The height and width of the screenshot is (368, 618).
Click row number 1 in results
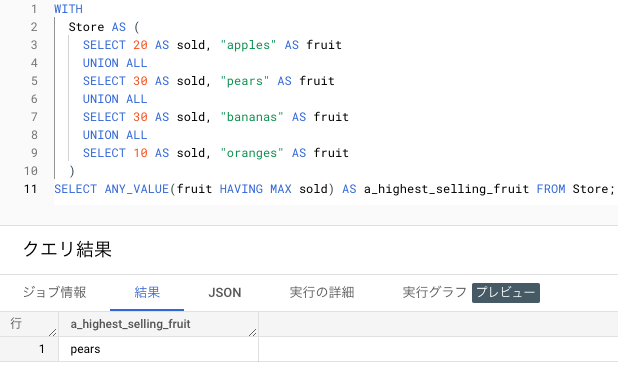(42, 349)
